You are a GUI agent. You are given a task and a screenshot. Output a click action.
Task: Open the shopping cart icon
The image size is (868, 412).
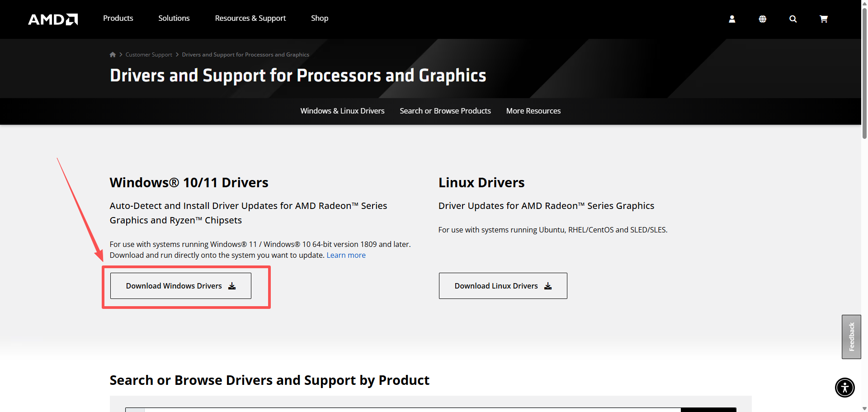824,19
